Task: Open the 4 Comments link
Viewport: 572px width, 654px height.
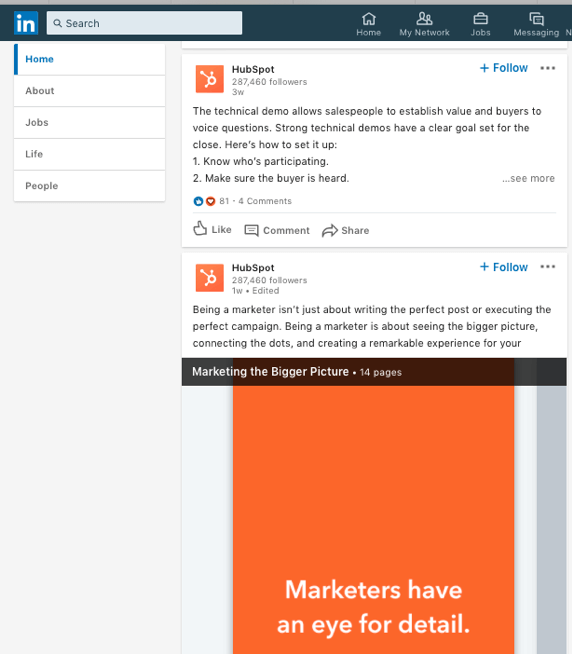Action: [x=265, y=201]
